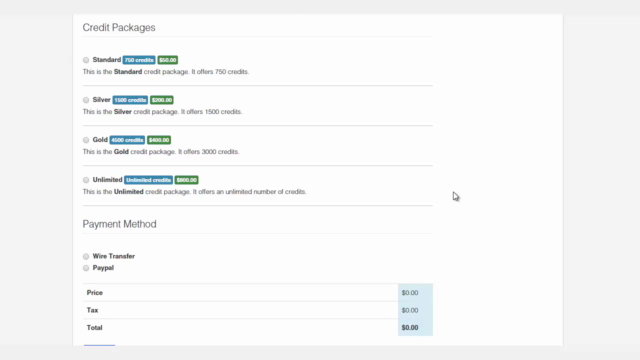Click the Credit Packages heading
The image size is (640, 360).
point(119,27)
